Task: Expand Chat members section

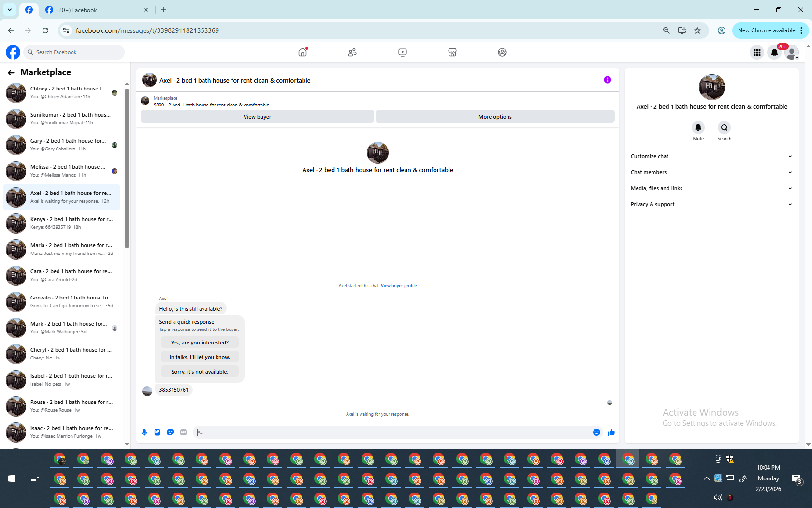Action: (711, 172)
